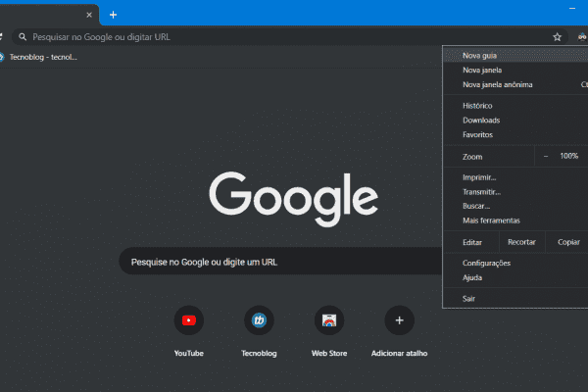Click Adicionar atalho plus icon
This screenshot has height=392, width=588.
click(x=400, y=320)
